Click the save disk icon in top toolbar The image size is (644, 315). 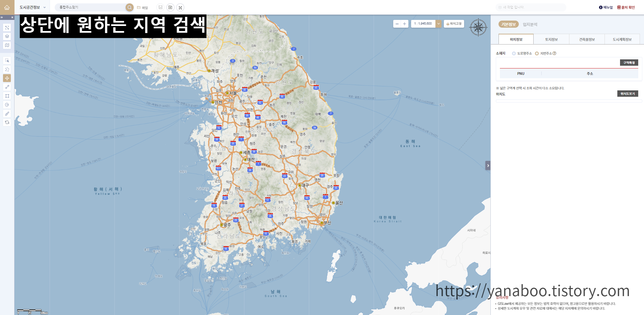pyautogui.click(x=160, y=7)
